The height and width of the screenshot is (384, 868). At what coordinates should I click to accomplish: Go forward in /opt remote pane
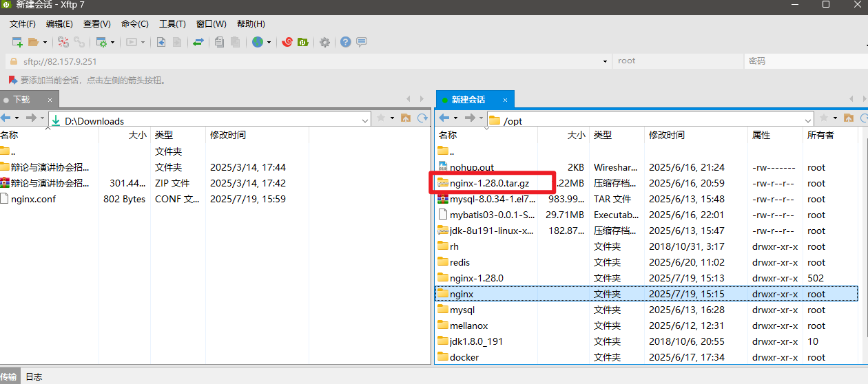pyautogui.click(x=469, y=118)
